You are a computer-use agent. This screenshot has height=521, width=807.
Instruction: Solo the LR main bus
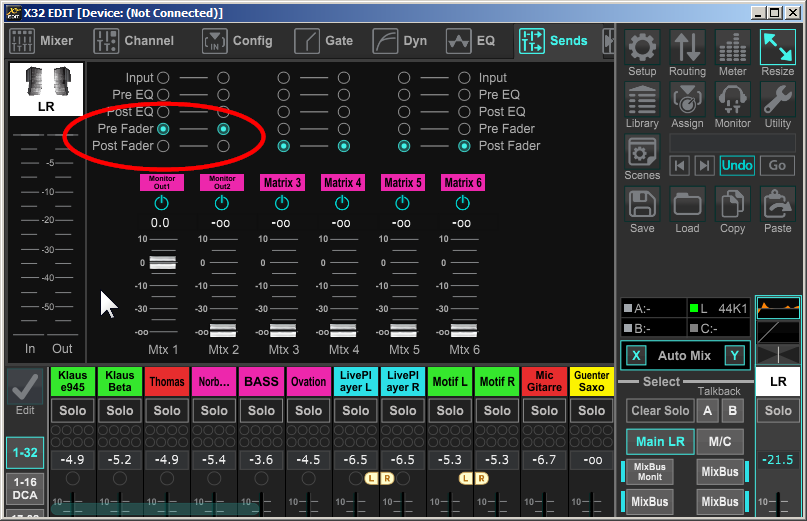(778, 411)
